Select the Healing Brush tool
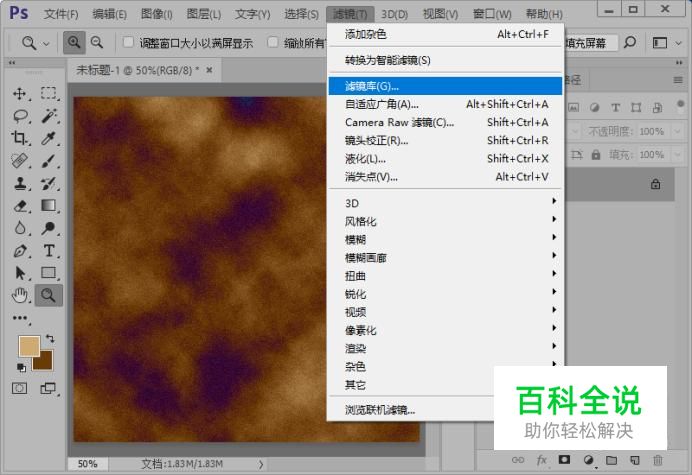 (19, 161)
